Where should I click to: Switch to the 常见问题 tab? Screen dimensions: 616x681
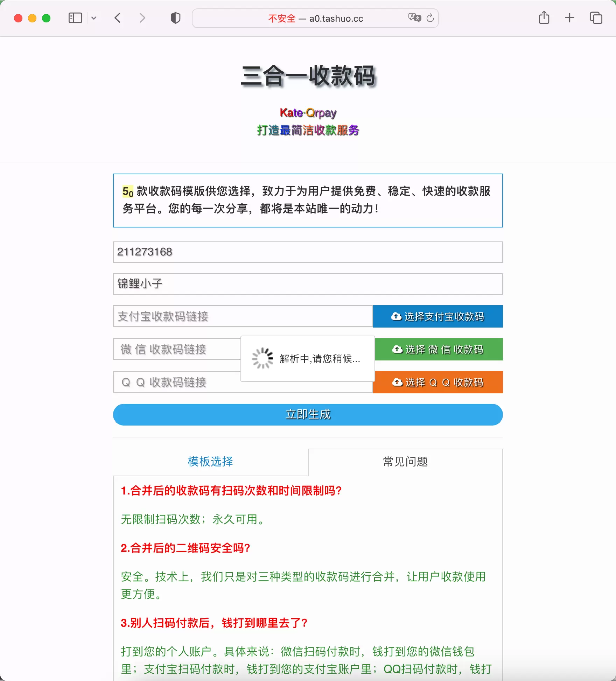click(x=405, y=462)
